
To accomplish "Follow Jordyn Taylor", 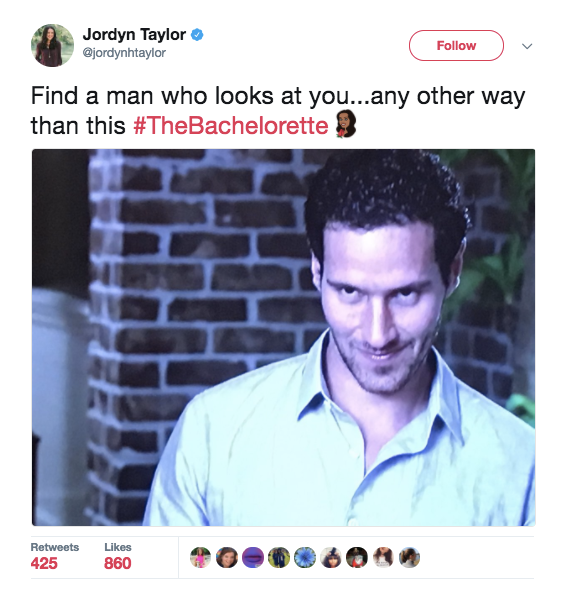I will (x=456, y=46).
